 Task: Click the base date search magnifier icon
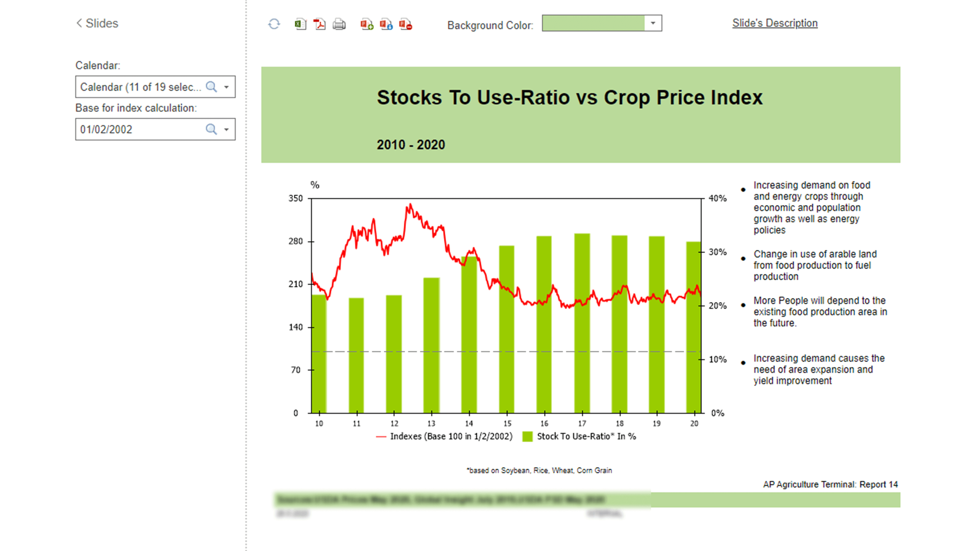coord(211,129)
